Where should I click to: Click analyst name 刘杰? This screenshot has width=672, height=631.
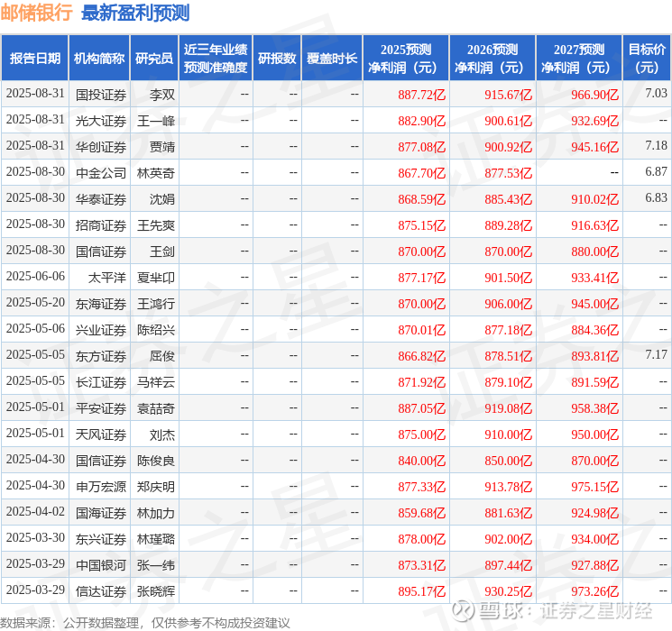click(162, 434)
